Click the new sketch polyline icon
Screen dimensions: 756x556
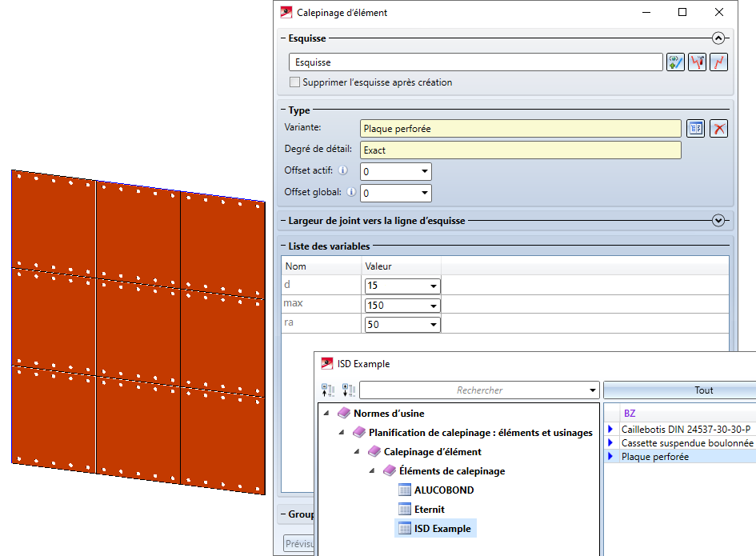(718, 62)
